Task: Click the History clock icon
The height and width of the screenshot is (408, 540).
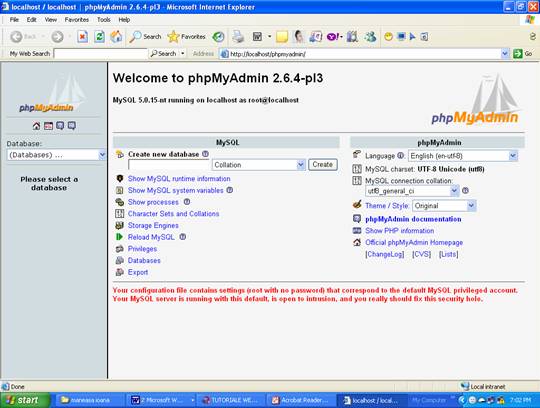Action: 218,36
